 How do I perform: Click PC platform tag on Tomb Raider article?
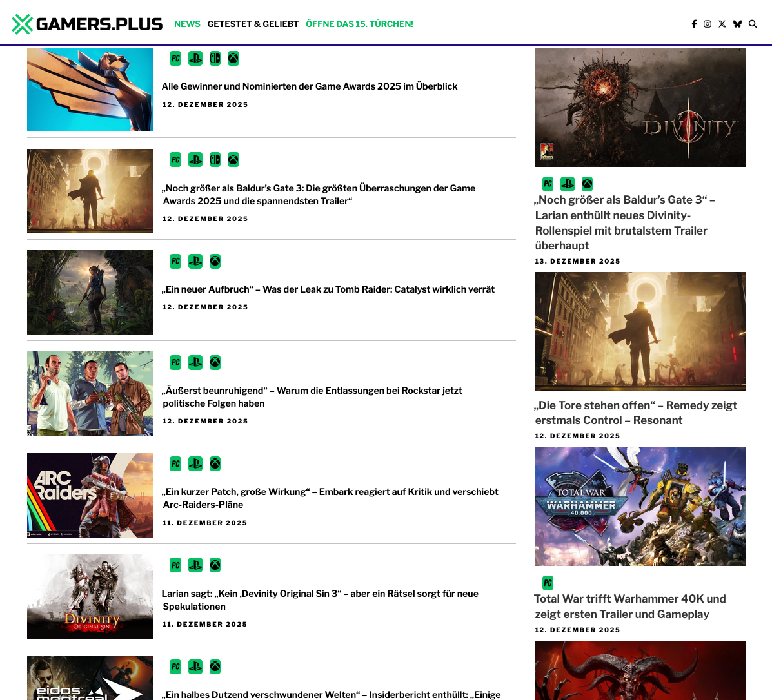pyautogui.click(x=175, y=261)
